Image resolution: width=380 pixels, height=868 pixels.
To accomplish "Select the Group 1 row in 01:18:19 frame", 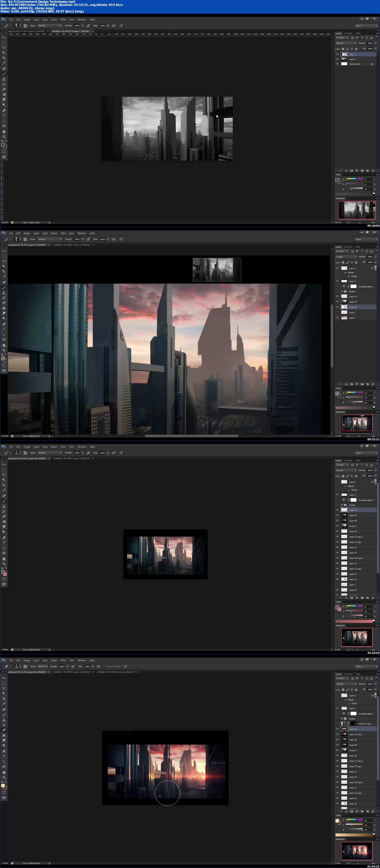I will 356,526.
